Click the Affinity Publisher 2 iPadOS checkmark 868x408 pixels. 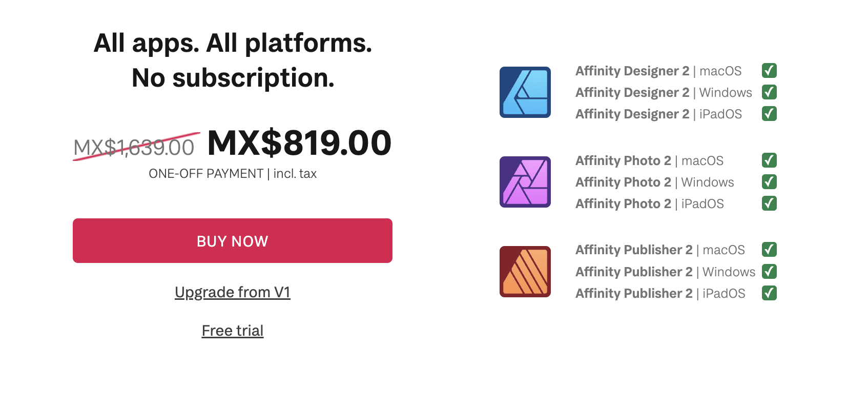coord(769,293)
